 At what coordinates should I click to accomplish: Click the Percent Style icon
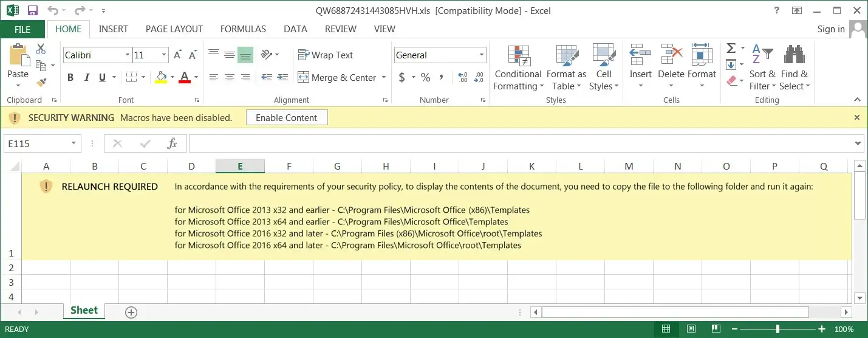(x=425, y=77)
